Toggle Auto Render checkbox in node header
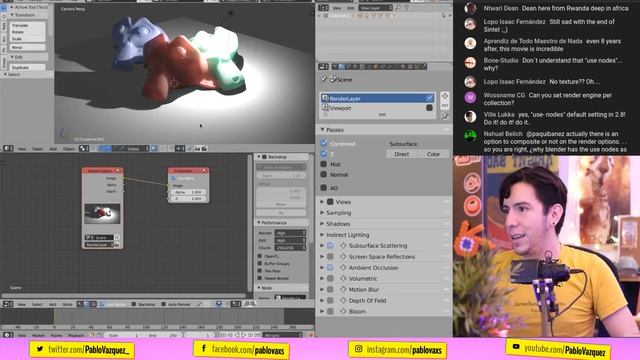Screen dimensions: 640x360 pyautogui.click(x=163, y=304)
